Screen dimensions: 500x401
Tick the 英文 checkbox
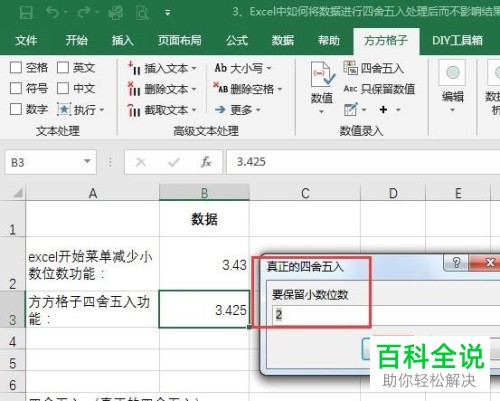(x=63, y=67)
